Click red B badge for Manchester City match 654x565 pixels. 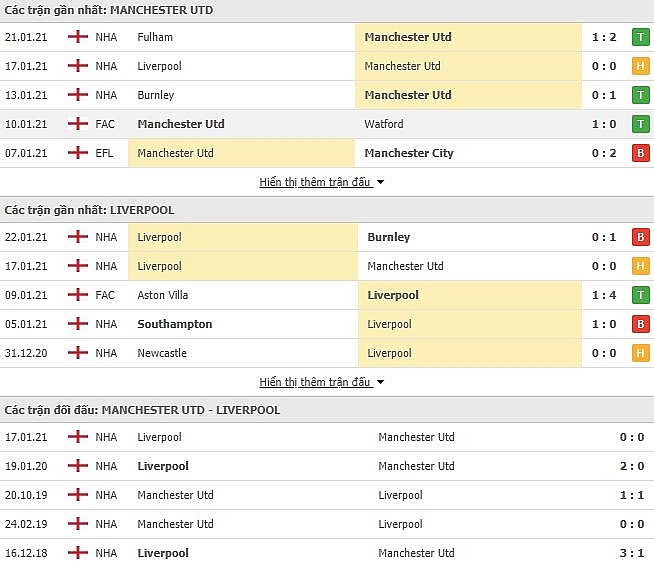tap(641, 153)
